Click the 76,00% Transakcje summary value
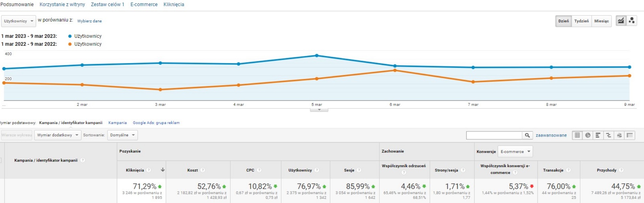 pyautogui.click(x=559, y=186)
